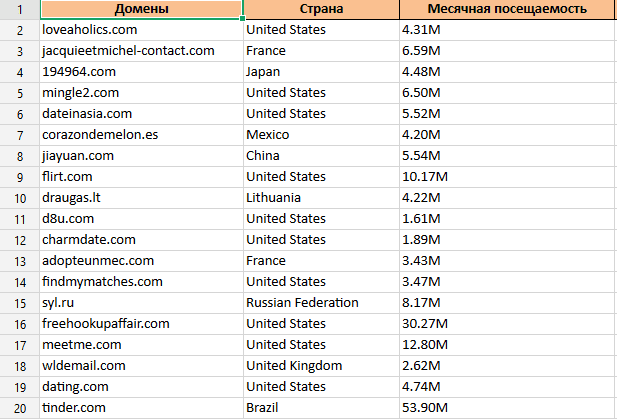Select the 1.61M traffic value
This screenshot has width=617, height=419.
pyautogui.click(x=507, y=219)
